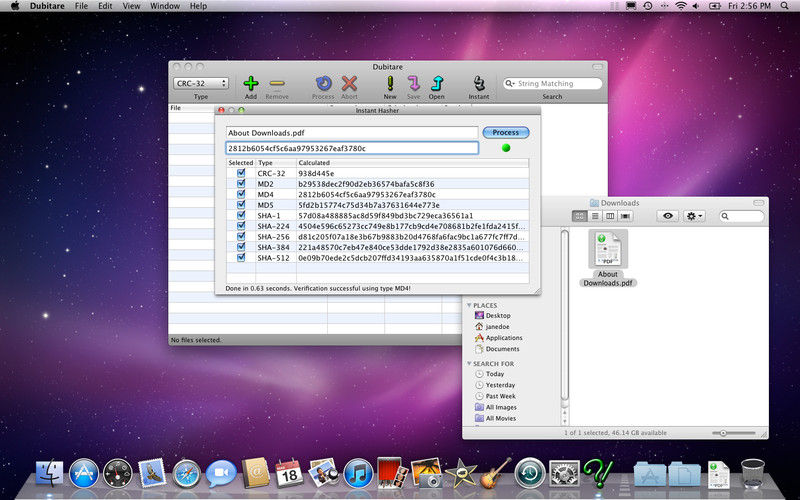Open GarageBand guitar icon in Dock

[x=495, y=473]
